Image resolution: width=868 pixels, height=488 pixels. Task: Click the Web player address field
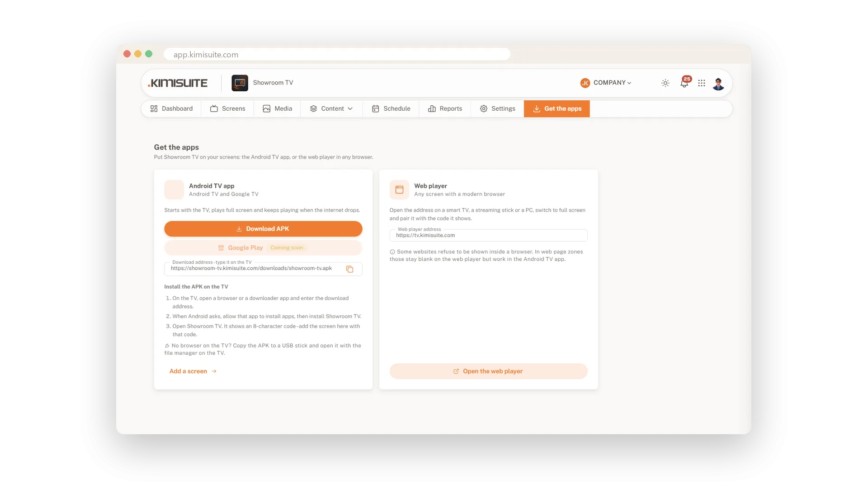coord(488,235)
